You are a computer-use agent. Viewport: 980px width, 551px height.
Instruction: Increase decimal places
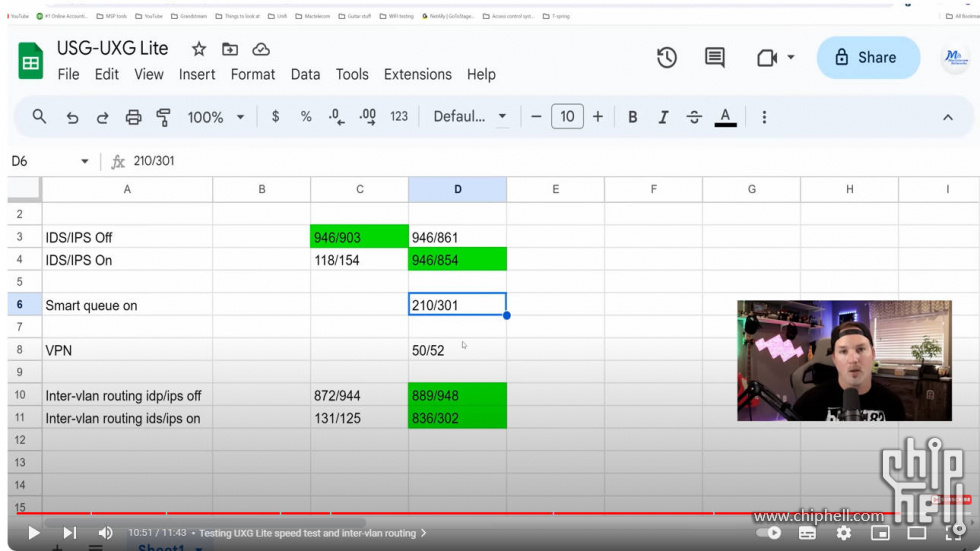point(368,117)
